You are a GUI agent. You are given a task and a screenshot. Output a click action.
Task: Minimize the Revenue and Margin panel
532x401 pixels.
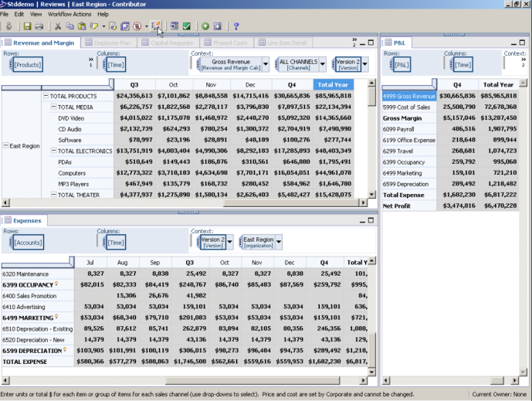point(362,43)
